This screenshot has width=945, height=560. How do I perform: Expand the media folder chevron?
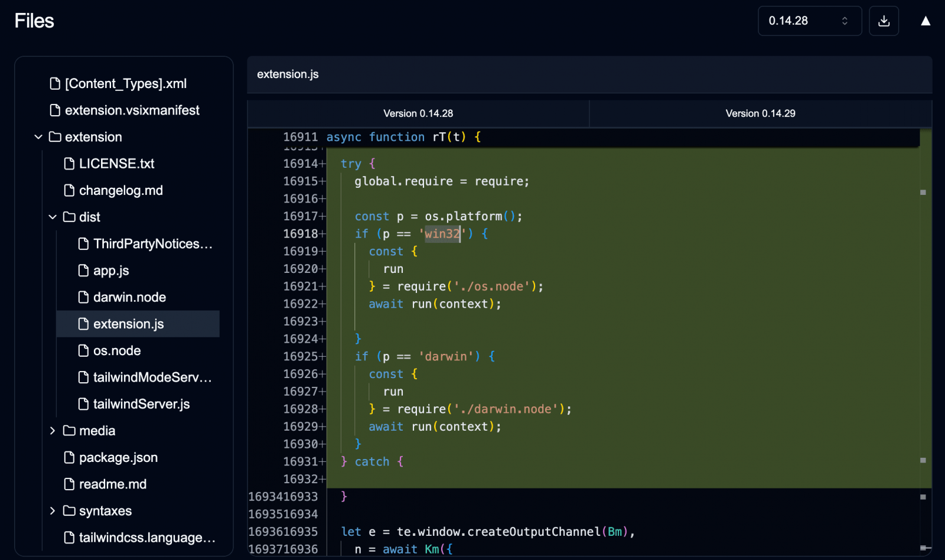[53, 431]
